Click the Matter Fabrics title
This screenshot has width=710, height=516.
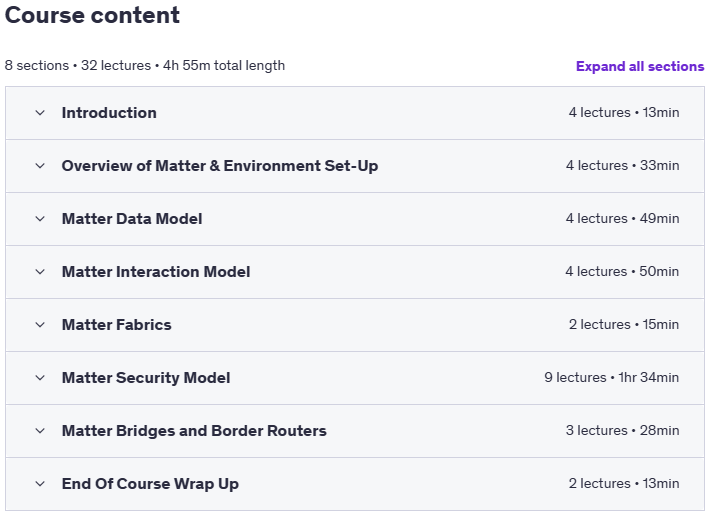(116, 325)
